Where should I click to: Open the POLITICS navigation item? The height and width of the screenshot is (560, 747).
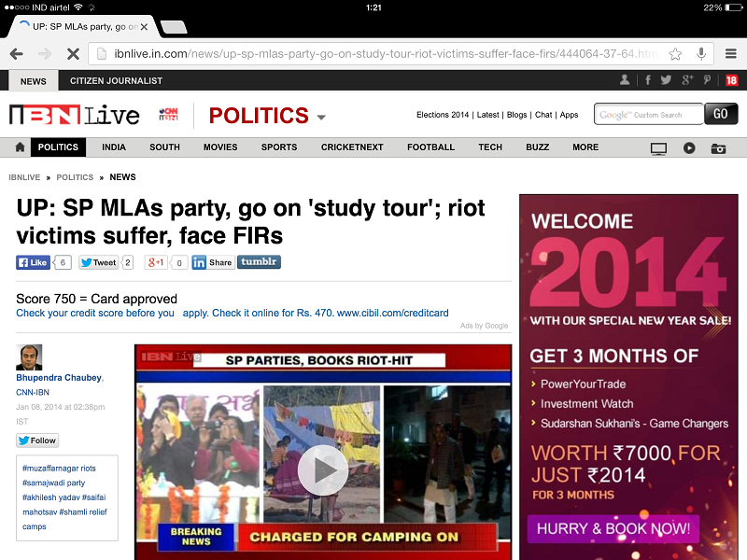[58, 147]
